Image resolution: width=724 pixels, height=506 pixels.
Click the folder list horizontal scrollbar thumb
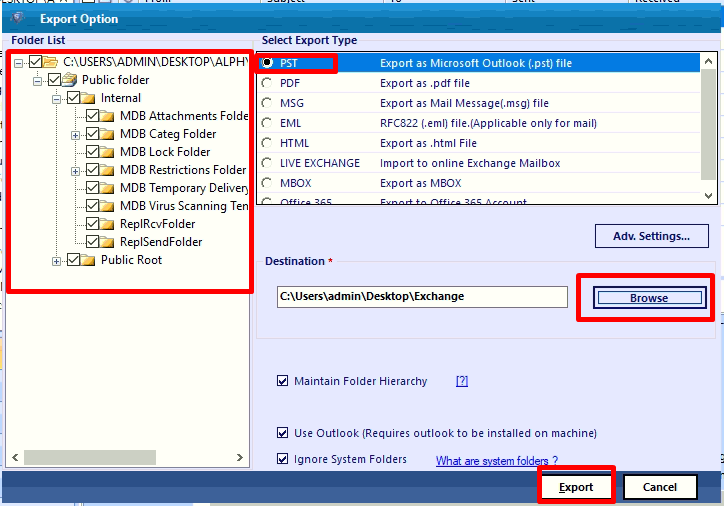(90, 458)
